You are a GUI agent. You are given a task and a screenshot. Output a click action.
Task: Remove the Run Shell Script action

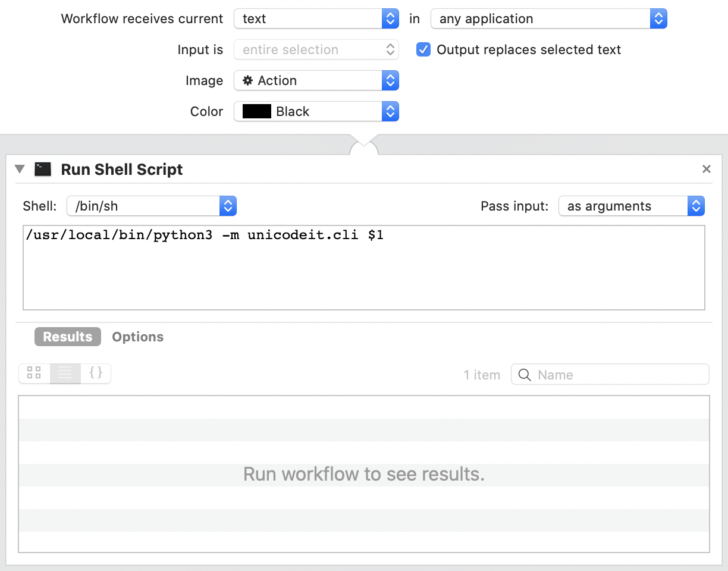point(707,170)
